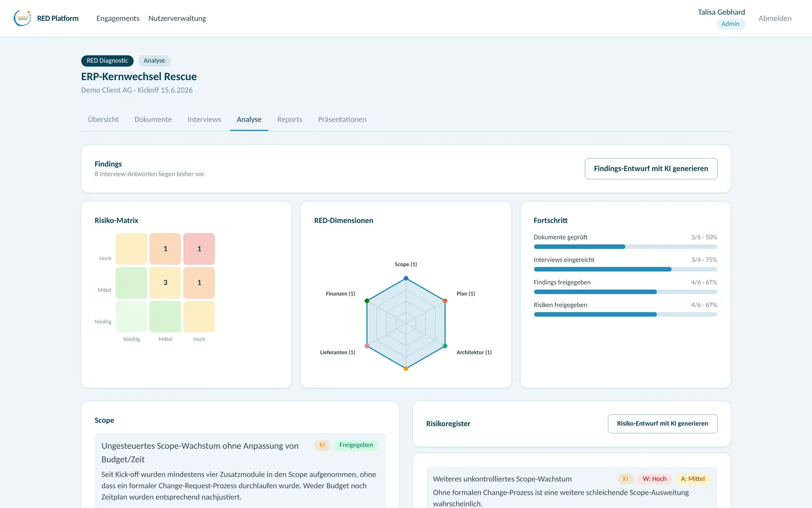Click the Architektur point on radar chart
The height and width of the screenshot is (508, 812).
point(445,346)
